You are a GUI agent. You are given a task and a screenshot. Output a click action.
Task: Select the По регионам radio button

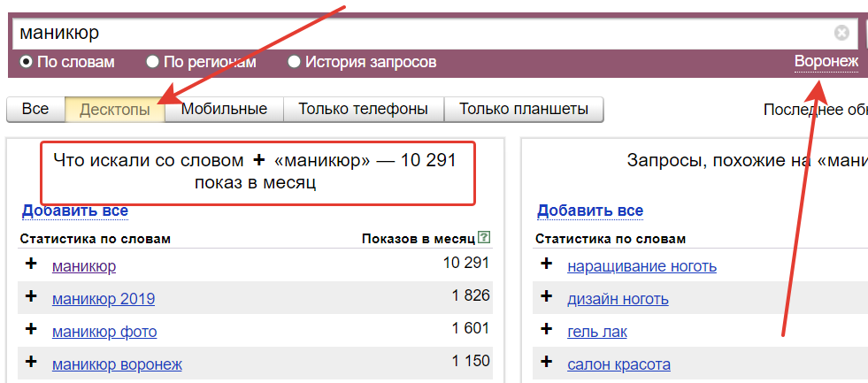click(152, 61)
